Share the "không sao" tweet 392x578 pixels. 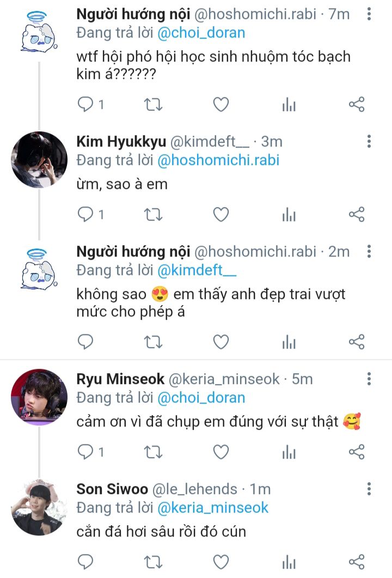pos(356,342)
